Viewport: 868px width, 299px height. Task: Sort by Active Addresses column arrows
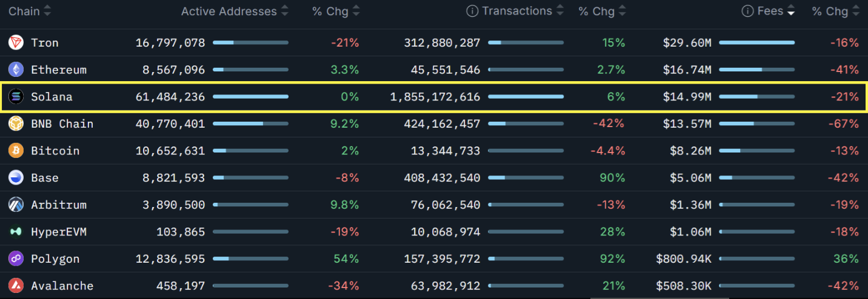pyautogui.click(x=285, y=11)
